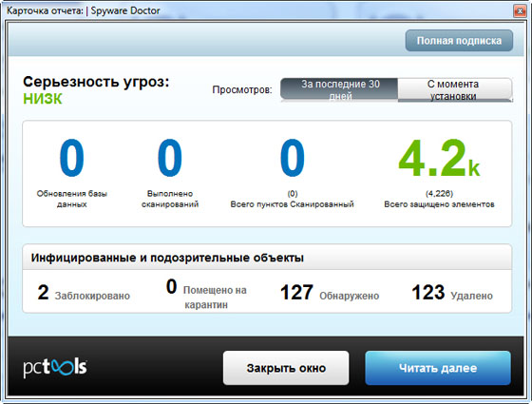Click the Полная подписка button
The width and height of the screenshot is (532, 404).
(459, 41)
